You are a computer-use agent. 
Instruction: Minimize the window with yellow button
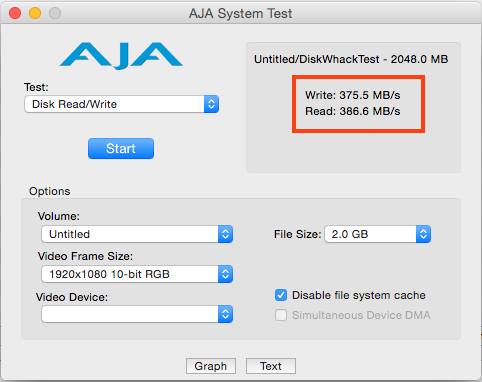[35, 13]
